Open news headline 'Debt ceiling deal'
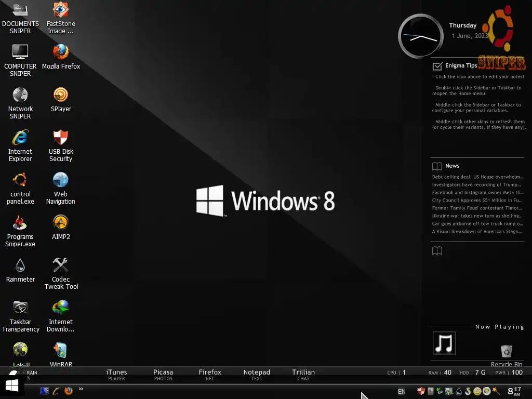This screenshot has width=532, height=399. pyautogui.click(x=478, y=177)
